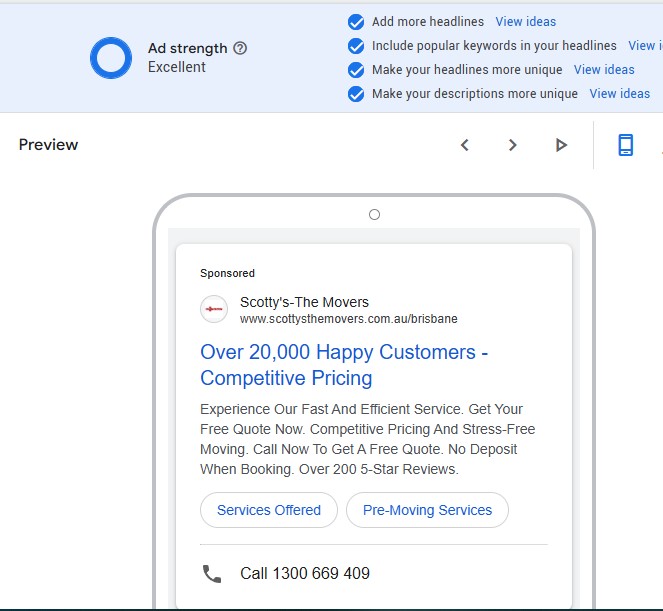663x611 pixels.
Task: Open the Ad strength help icon
Action: (240, 48)
